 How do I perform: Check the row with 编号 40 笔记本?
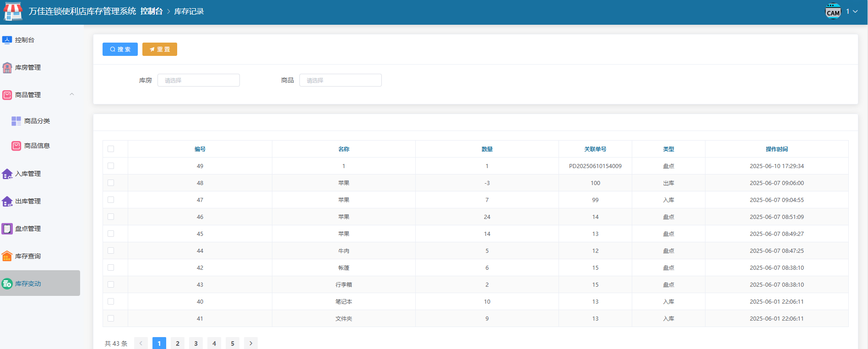(x=111, y=301)
